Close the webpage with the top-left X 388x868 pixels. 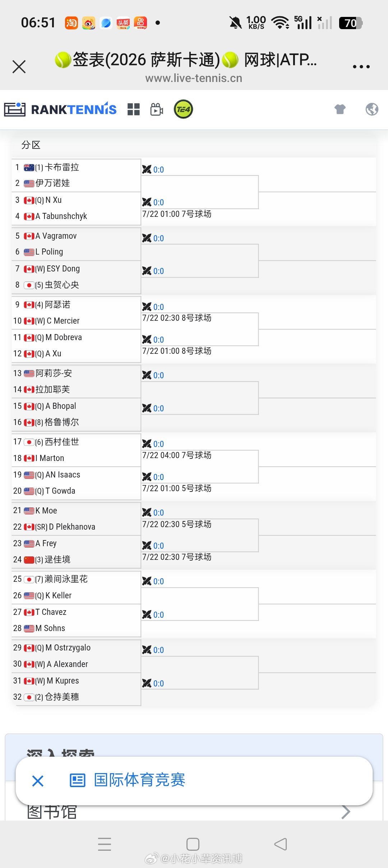click(x=19, y=67)
